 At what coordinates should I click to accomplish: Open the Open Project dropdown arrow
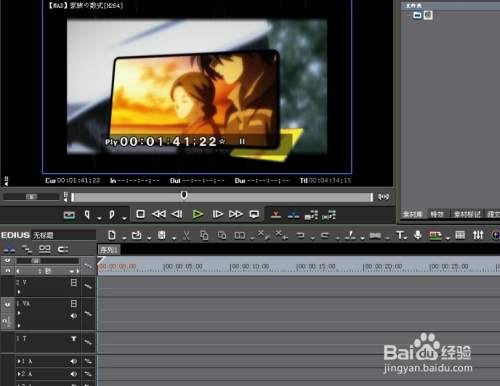click(x=149, y=238)
